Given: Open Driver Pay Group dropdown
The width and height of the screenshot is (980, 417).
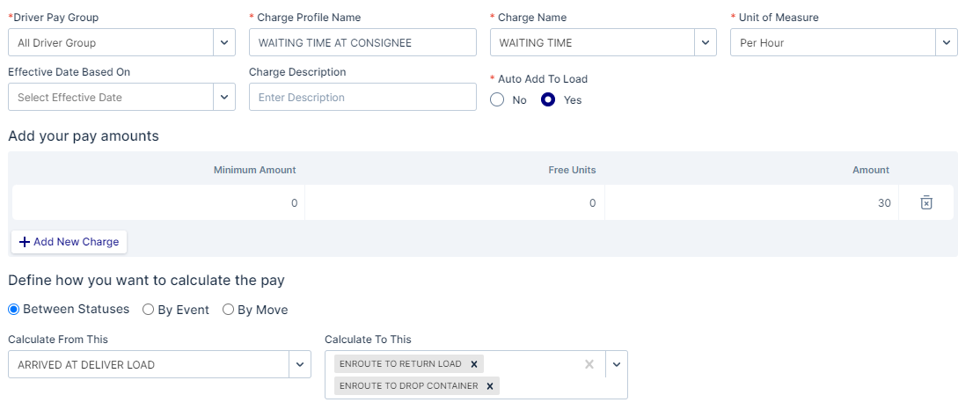Looking at the screenshot, I should click(224, 42).
